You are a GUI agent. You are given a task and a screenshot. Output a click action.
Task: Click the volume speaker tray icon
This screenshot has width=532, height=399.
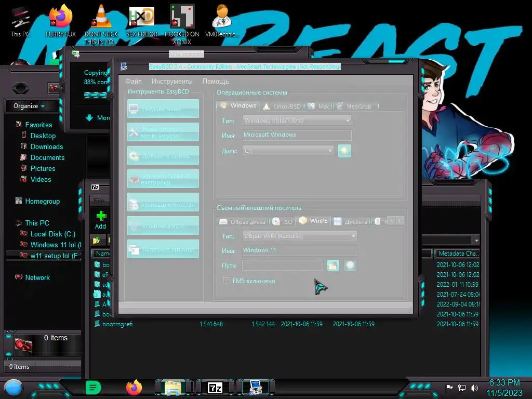[x=474, y=388]
